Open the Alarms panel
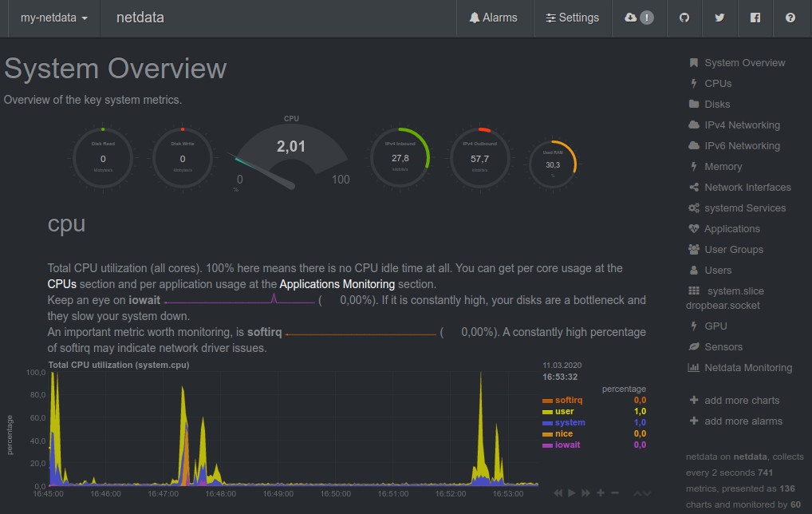This screenshot has width=812, height=514. [494, 18]
